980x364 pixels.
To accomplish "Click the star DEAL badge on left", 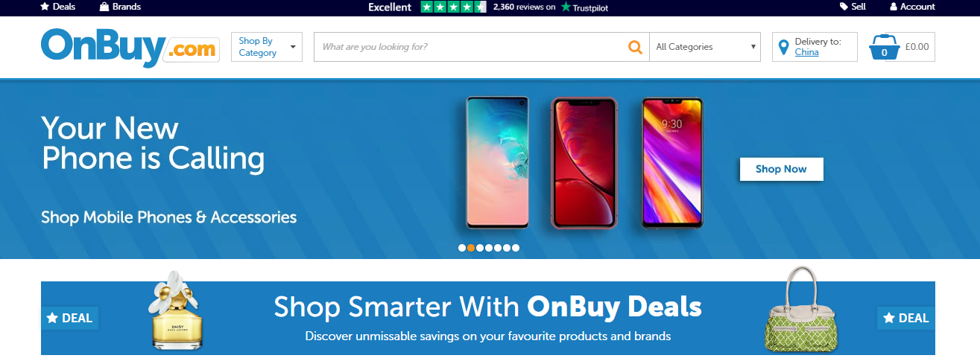I will tap(69, 318).
